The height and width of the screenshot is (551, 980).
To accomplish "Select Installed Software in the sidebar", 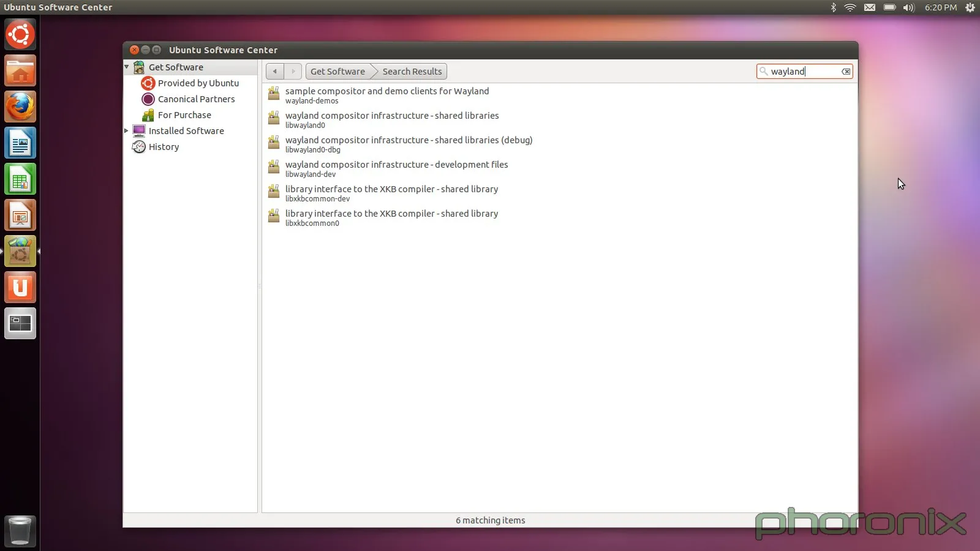I will (186, 131).
